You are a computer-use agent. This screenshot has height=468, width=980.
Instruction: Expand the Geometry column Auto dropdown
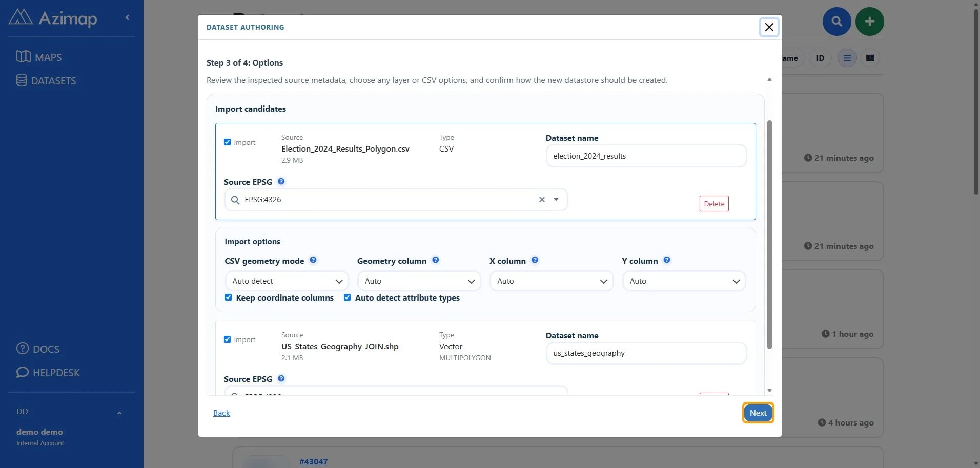tap(419, 281)
